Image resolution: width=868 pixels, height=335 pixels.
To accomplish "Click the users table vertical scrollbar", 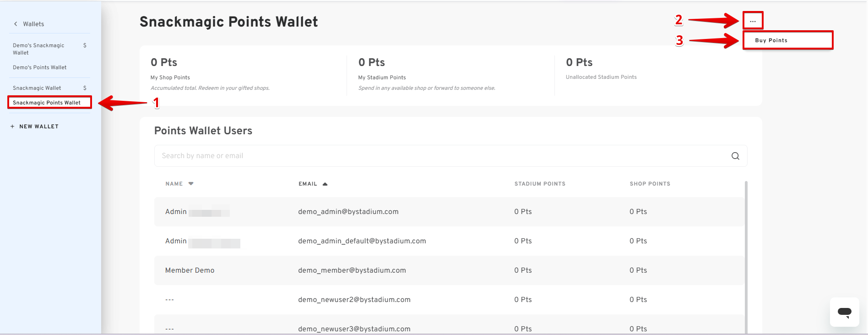I will click(746, 257).
